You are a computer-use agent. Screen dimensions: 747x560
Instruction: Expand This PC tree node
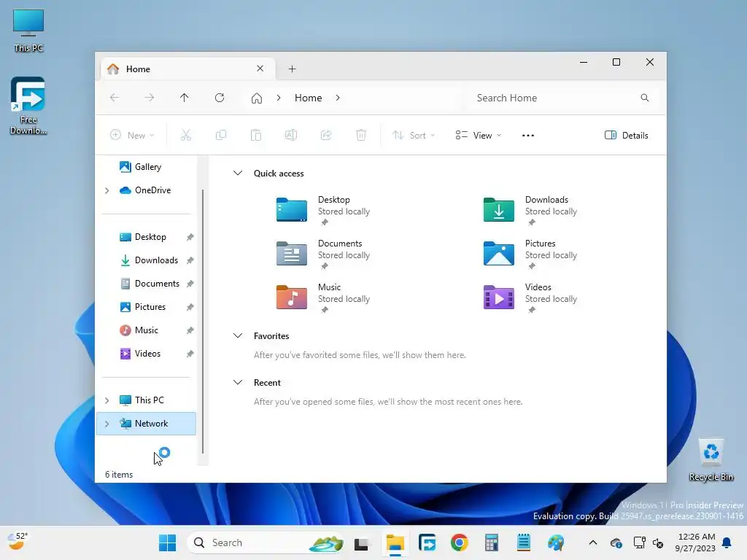(x=107, y=400)
